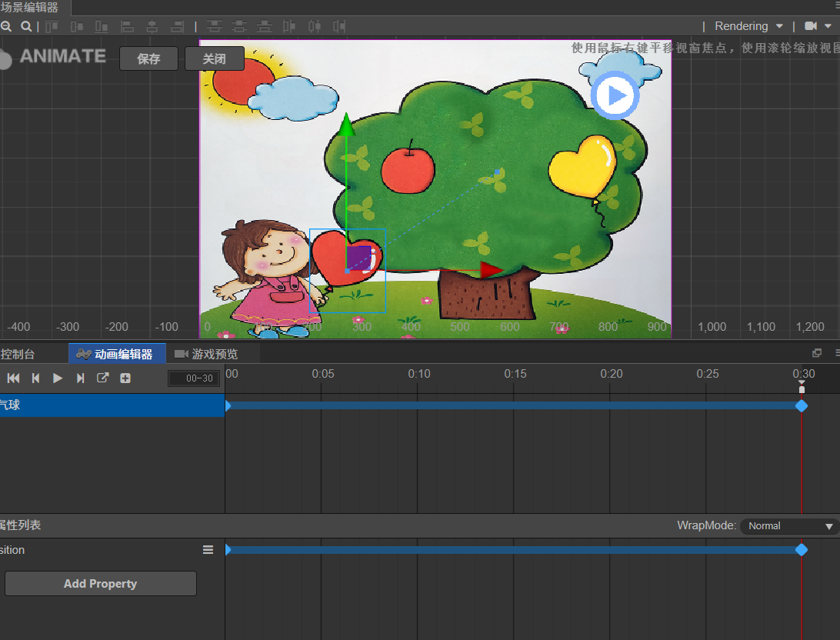Select the 气球 track keyframe at 0:30
840x640 pixels.
pos(802,406)
